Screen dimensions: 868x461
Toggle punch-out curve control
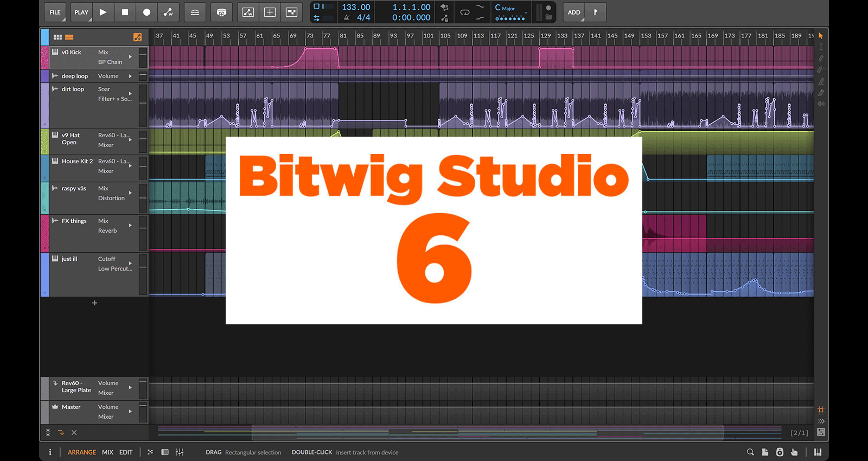coord(480,18)
